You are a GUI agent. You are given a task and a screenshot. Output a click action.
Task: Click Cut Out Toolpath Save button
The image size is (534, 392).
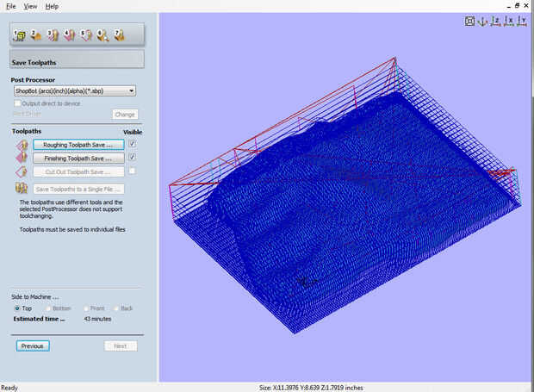(x=78, y=172)
